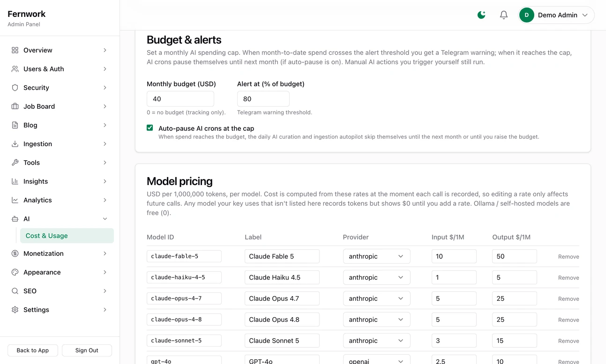Click Output $/1M field for Claude Sonnet 5
The image size is (606, 364).
(515, 341)
